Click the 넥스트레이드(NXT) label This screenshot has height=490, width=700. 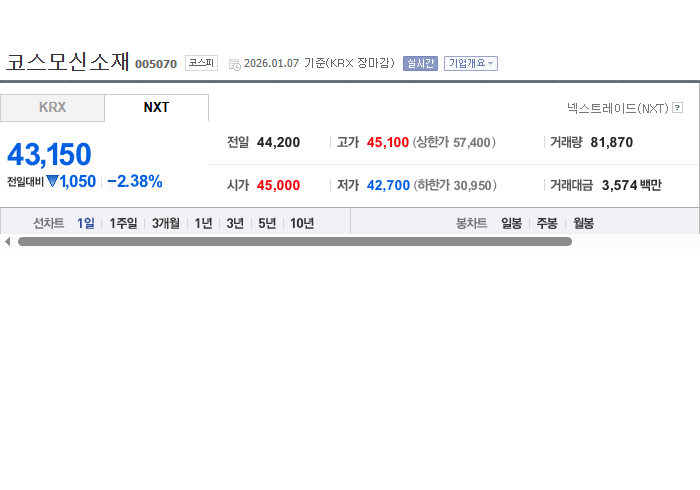[x=618, y=108]
